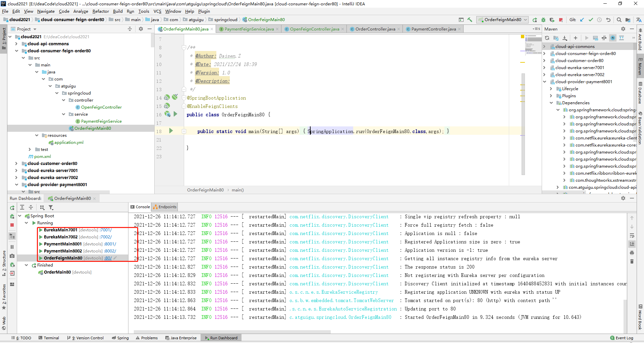Image resolution: width=644 pixels, height=343 pixels.
Task: Collapse Spring Boot node in Run Dashboard
Action: 20,216
